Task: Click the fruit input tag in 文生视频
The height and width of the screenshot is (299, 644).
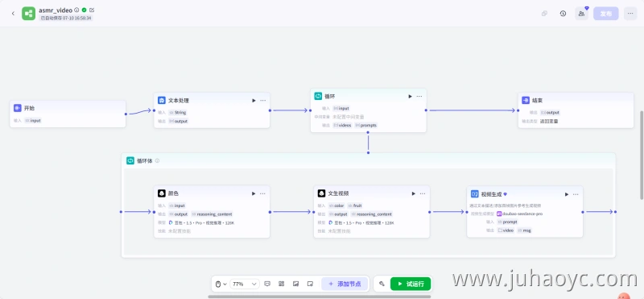Action: [x=355, y=206]
